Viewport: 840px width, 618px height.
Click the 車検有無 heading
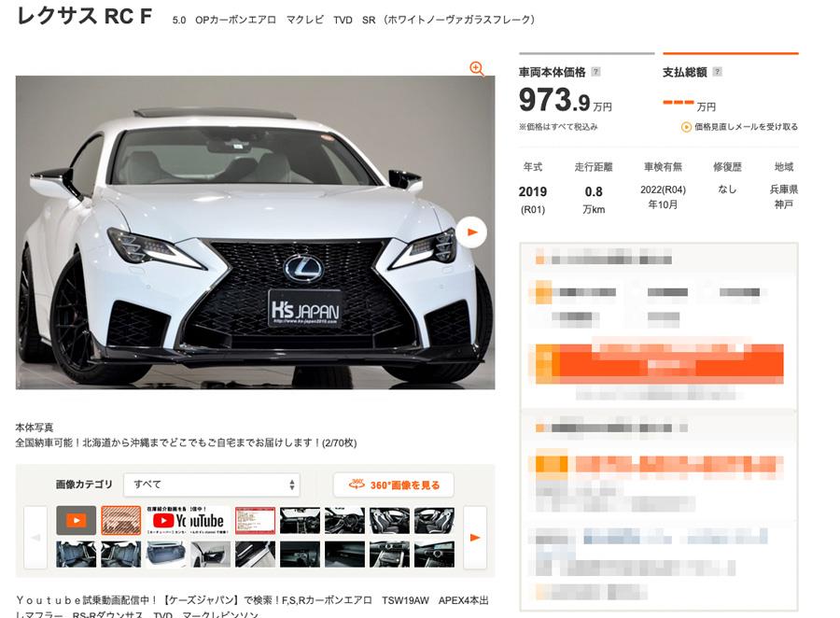pos(664,167)
